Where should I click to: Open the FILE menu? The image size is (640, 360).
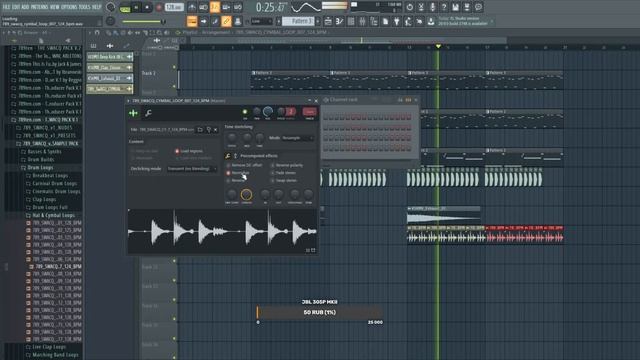click(x=6, y=7)
